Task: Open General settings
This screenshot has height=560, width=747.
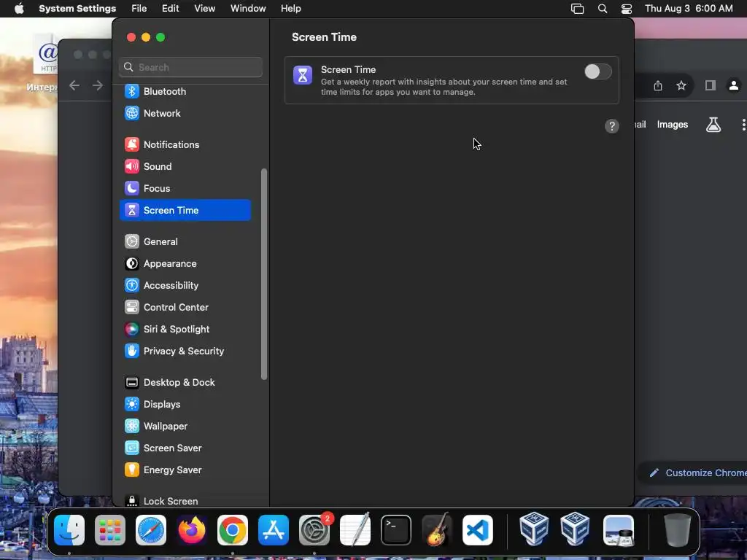Action: [185, 242]
